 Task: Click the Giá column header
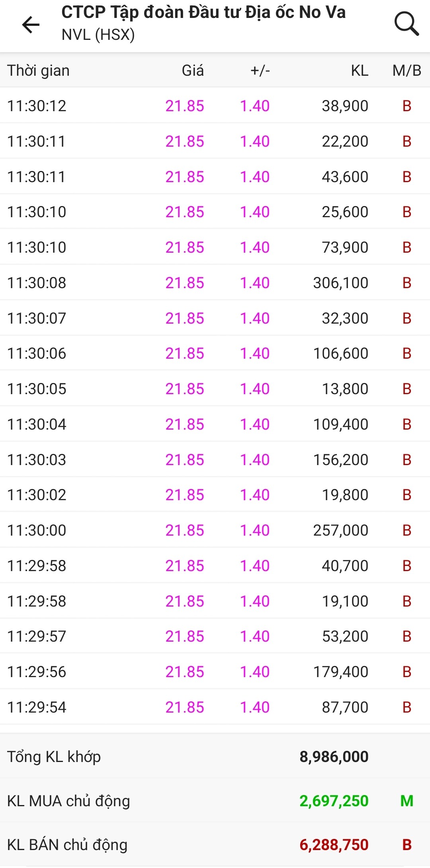point(193,71)
